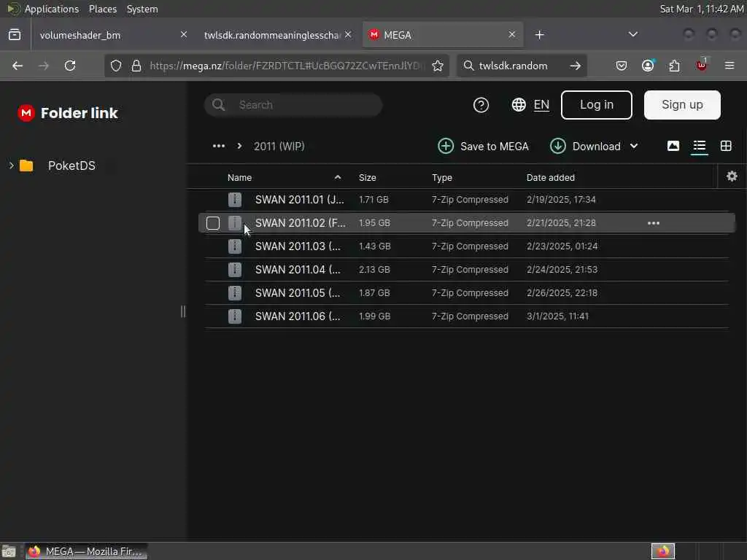The height and width of the screenshot is (560, 747).
Task: Click MEGA — Mozilla Firefox taskbar button
Action: [86, 551]
